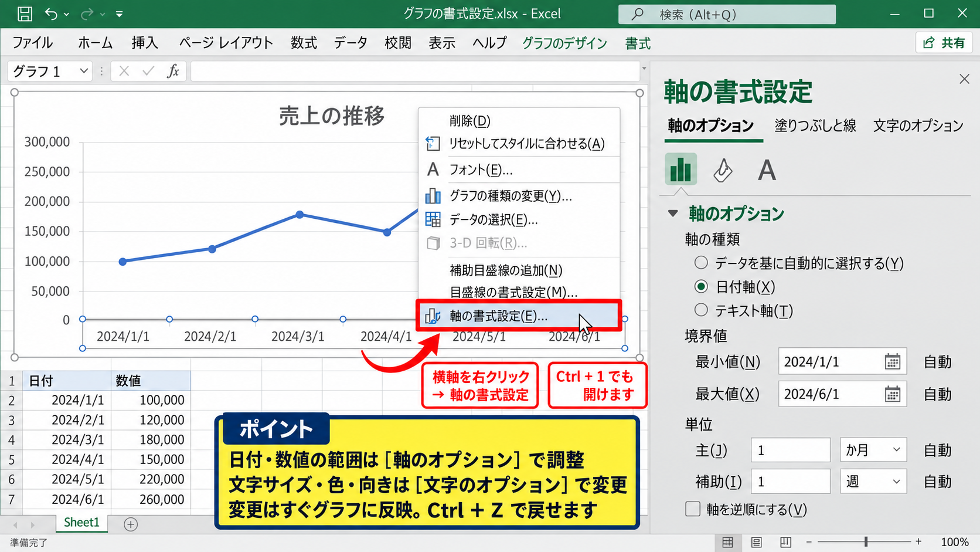Open the 校閲 tab

pos(398,43)
